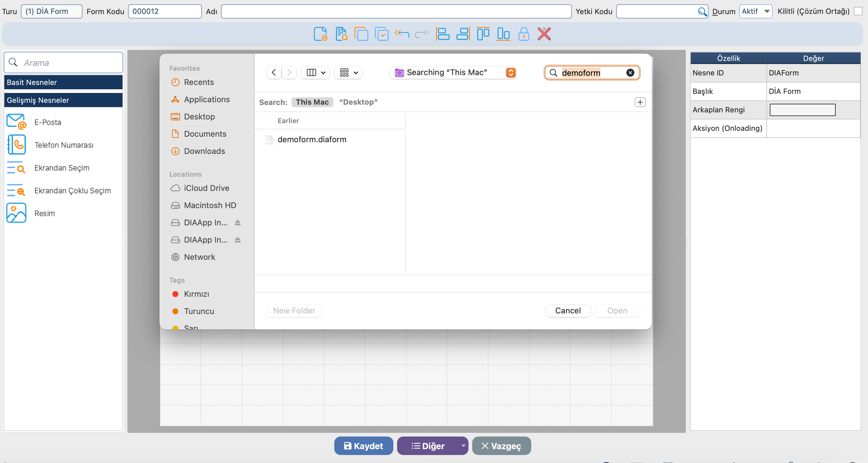The image size is (868, 463).
Task: Click the new form page icon
Action: click(320, 34)
